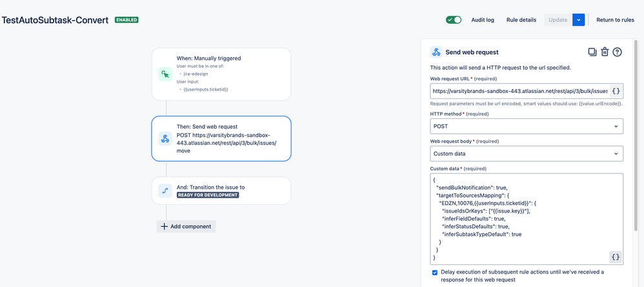Uncheck Delay execution of subsequent rule actions
Image resolution: width=644 pixels, height=287 pixels.
435,272
